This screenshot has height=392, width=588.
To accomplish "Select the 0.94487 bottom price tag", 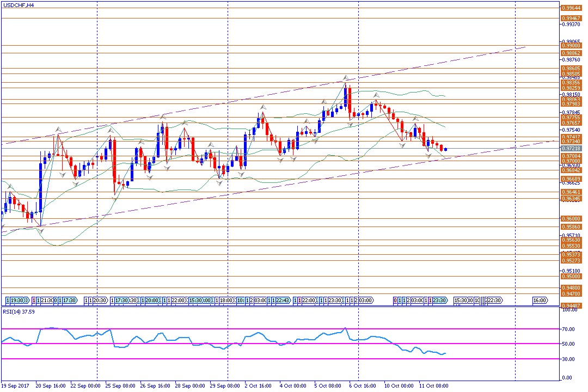I will point(571,305).
